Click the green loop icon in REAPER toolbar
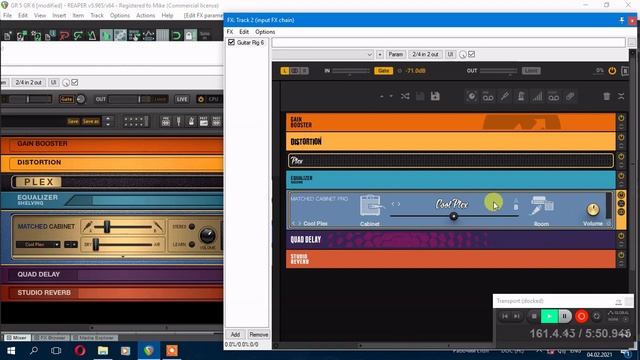 tap(176, 36)
